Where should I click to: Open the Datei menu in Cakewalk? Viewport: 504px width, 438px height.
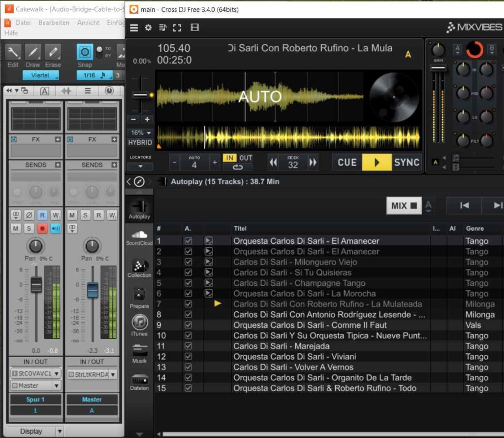[x=23, y=23]
